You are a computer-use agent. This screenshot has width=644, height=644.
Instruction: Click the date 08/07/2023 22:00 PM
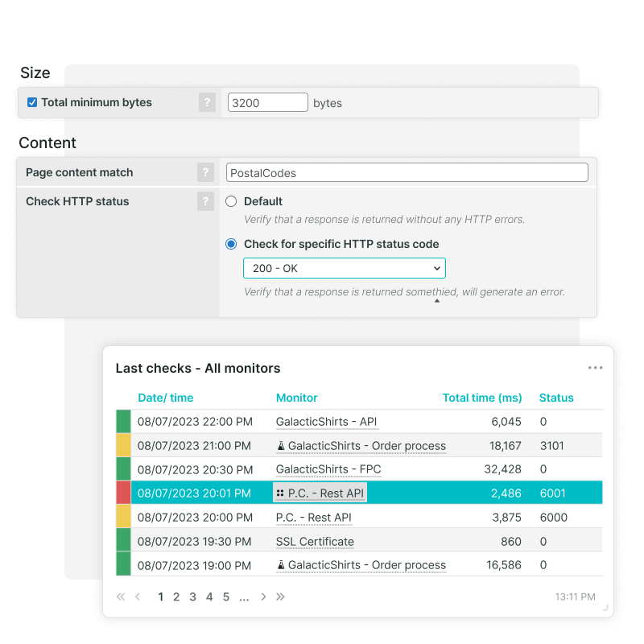[x=195, y=422]
